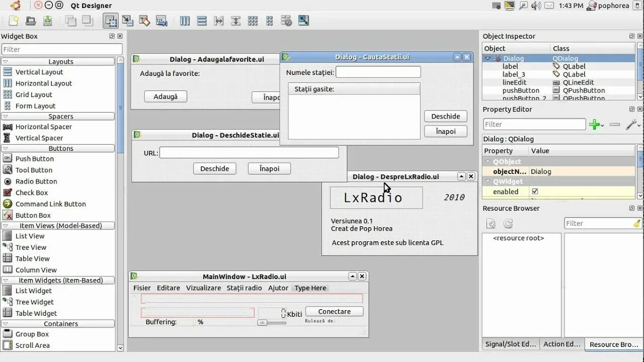
Task: Click the Property Editor filter field
Action: 534,124
